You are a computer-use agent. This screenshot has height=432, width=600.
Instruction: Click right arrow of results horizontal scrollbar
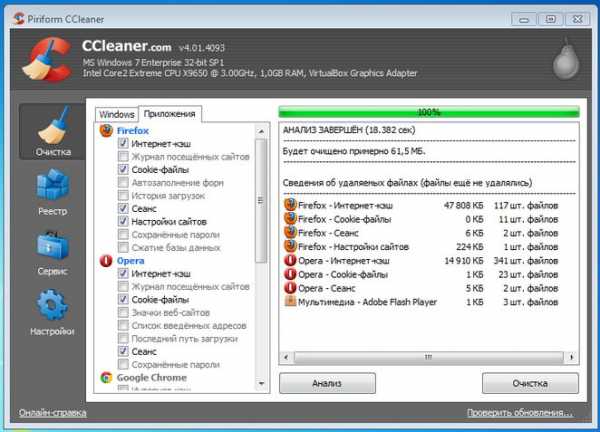click(571, 357)
